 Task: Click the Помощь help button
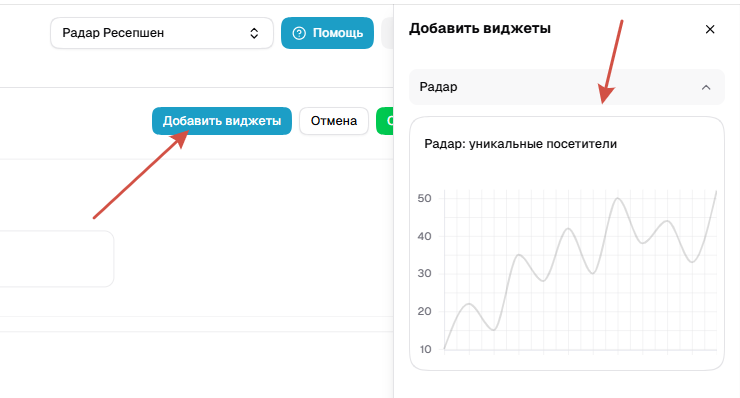[x=328, y=33]
